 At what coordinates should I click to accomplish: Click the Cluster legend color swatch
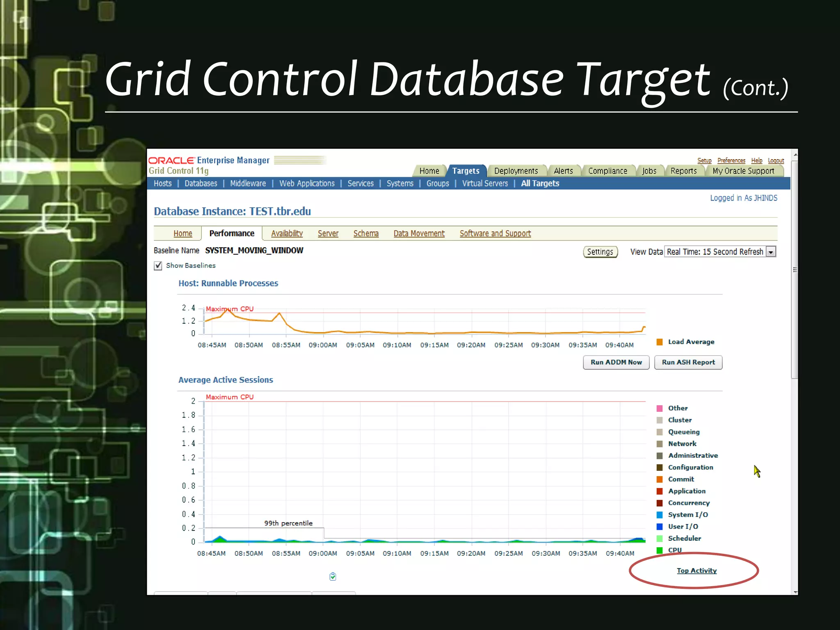[660, 420]
